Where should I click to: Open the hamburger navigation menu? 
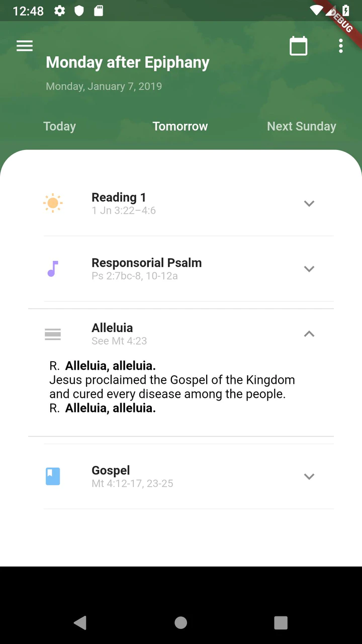[25, 46]
